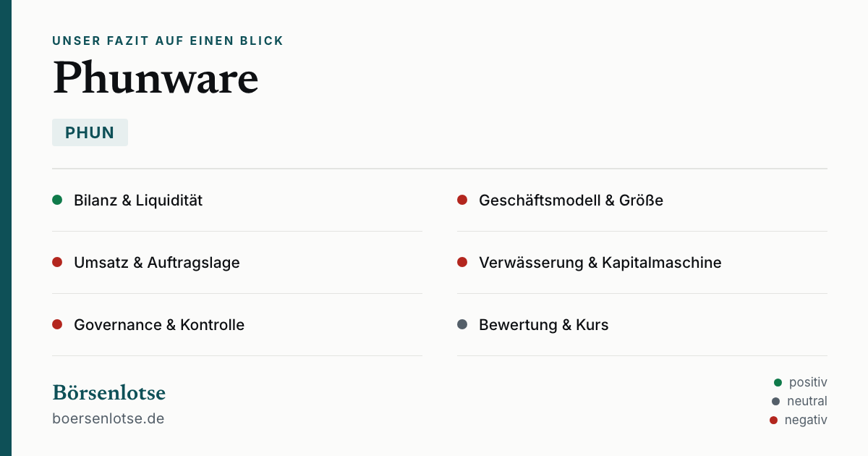868x456 pixels.
Task: Click the Unser Fazit auf einen Blick heading
Action: click(168, 41)
